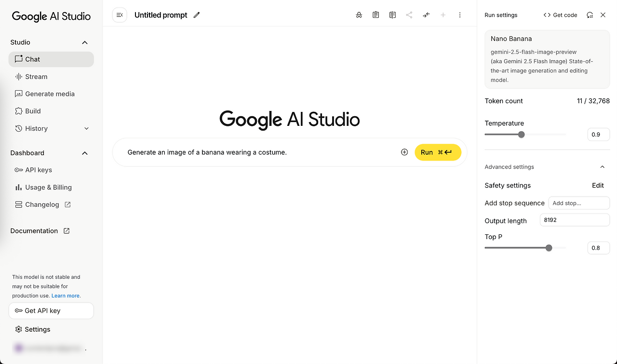Click the prompt text about a banana costume
This screenshot has width=617, height=364.
[207, 152]
